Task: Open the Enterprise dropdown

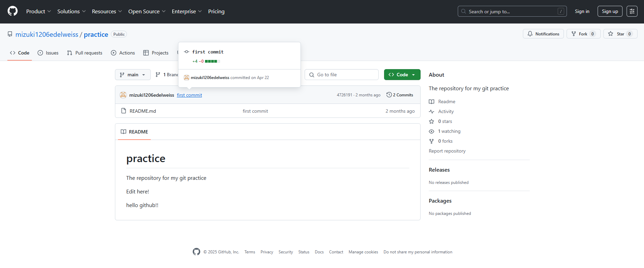Action: (187, 11)
